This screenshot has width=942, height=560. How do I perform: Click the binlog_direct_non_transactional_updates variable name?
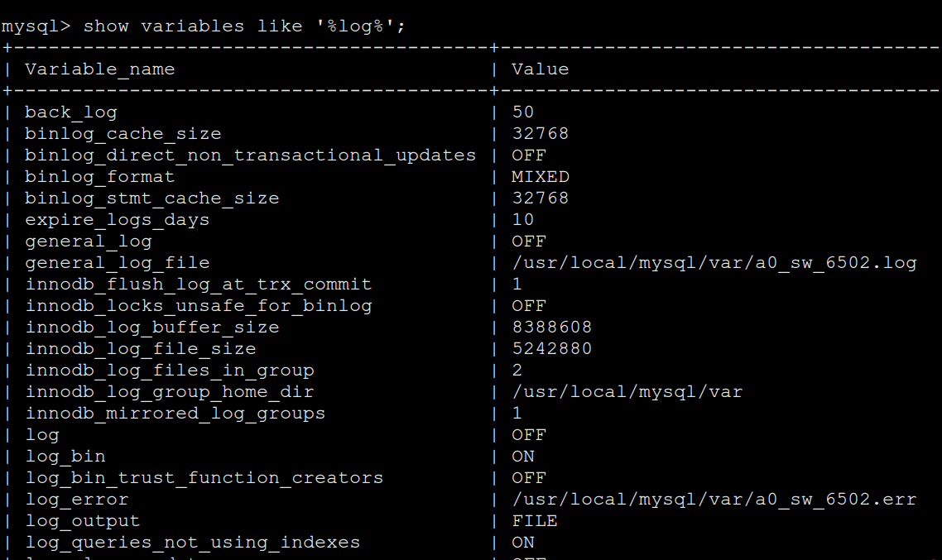pos(250,155)
